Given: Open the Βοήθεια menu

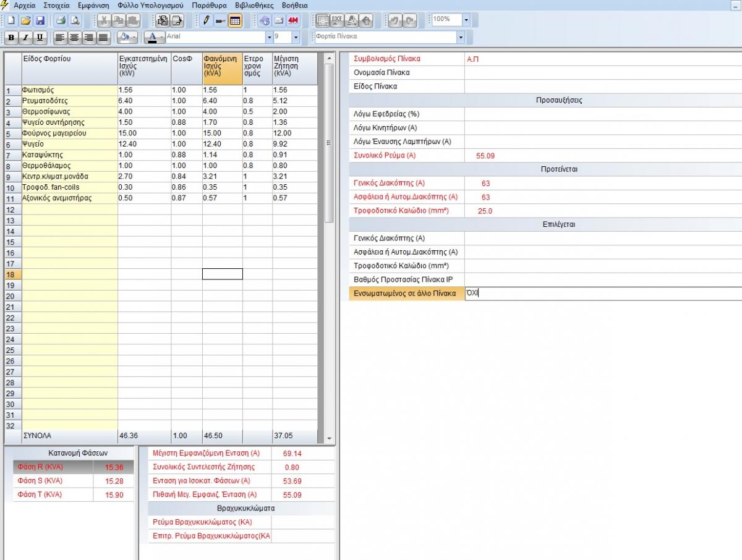Looking at the screenshot, I should coord(294,5).
